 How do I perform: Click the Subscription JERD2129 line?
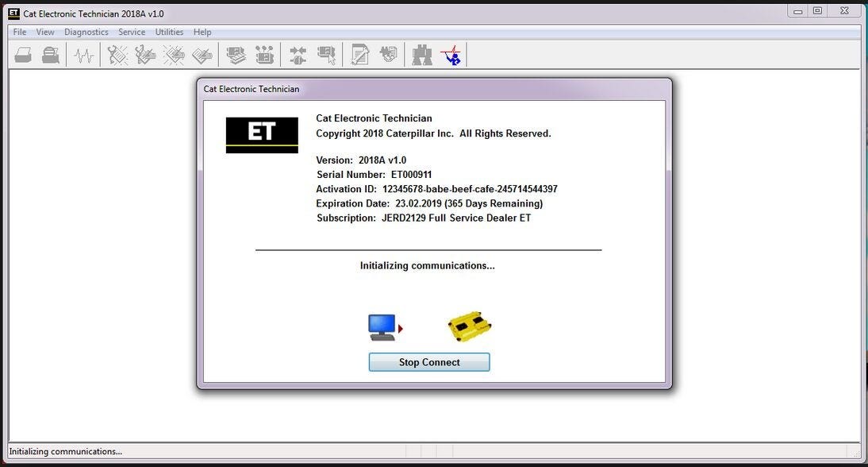pyautogui.click(x=424, y=218)
